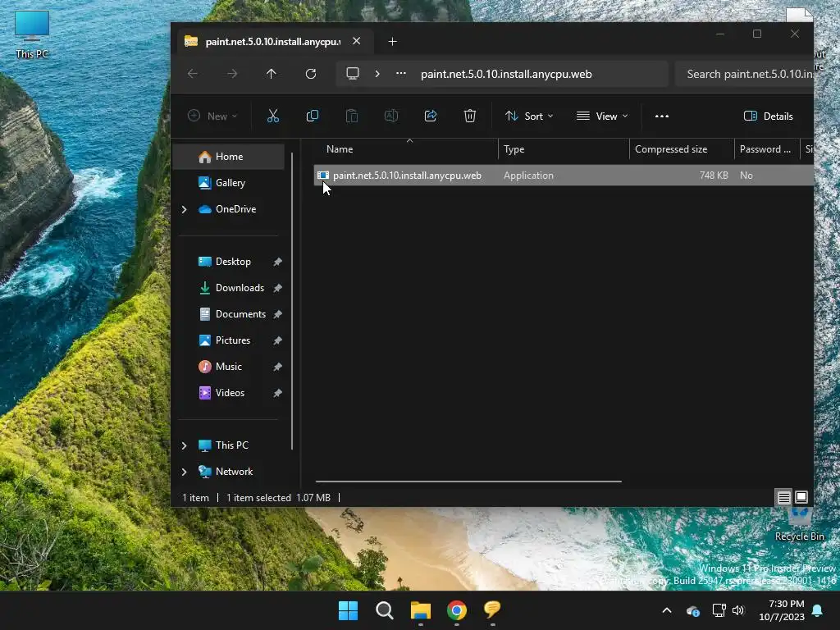Open the yellow speech bubble taskbar app
Image resolution: width=840 pixels, height=630 pixels.
pos(492,609)
